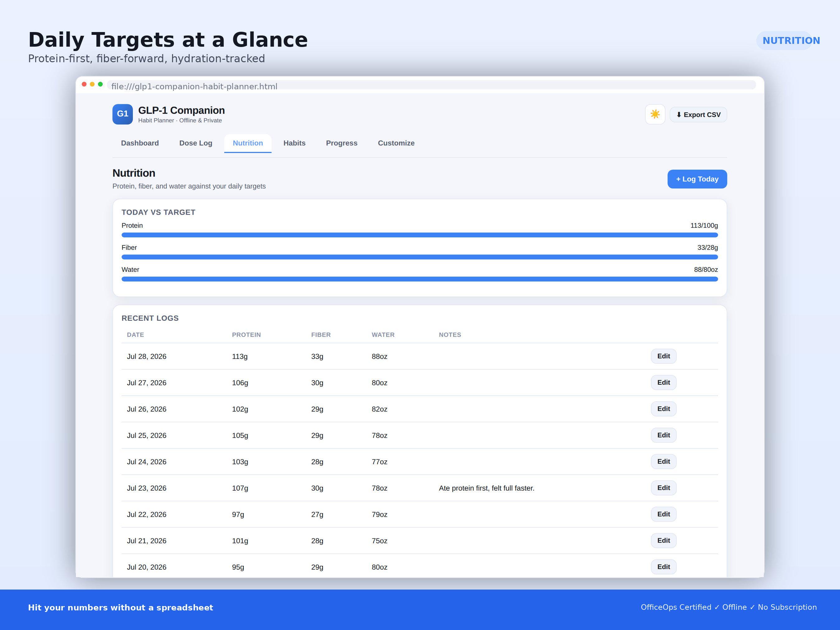
Task: Edit the Jul 22, 2026 log
Action: pos(663,514)
